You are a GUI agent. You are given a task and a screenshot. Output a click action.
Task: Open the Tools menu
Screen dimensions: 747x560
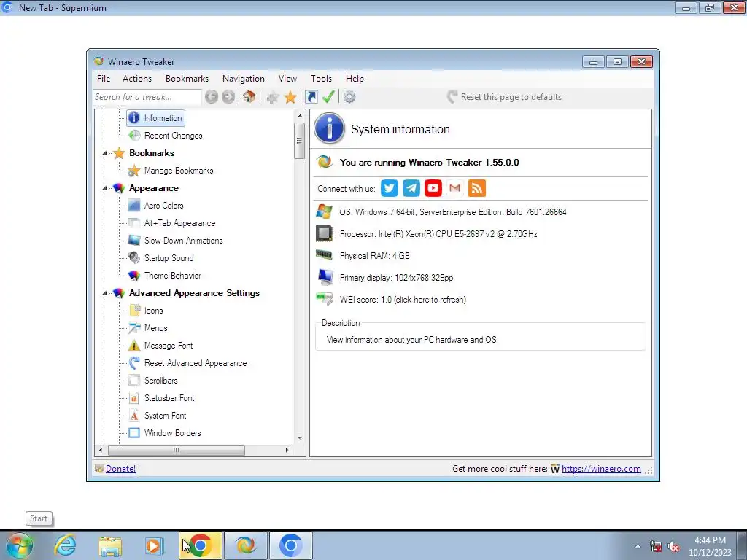321,79
